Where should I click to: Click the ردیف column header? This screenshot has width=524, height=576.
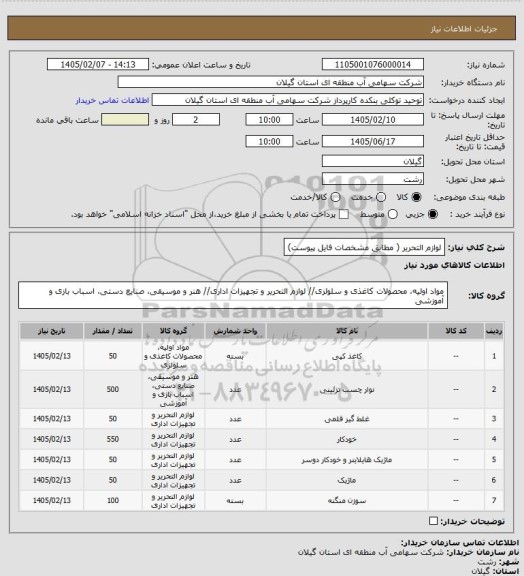pos(494,331)
